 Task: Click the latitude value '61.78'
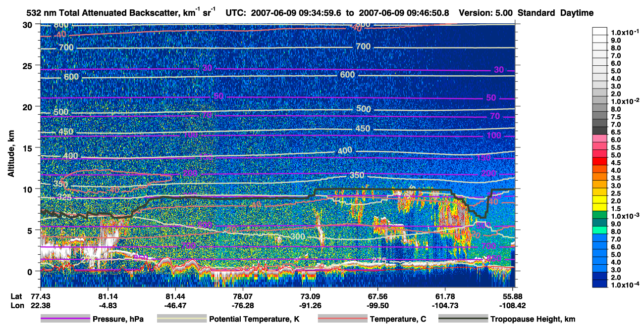tap(445, 296)
